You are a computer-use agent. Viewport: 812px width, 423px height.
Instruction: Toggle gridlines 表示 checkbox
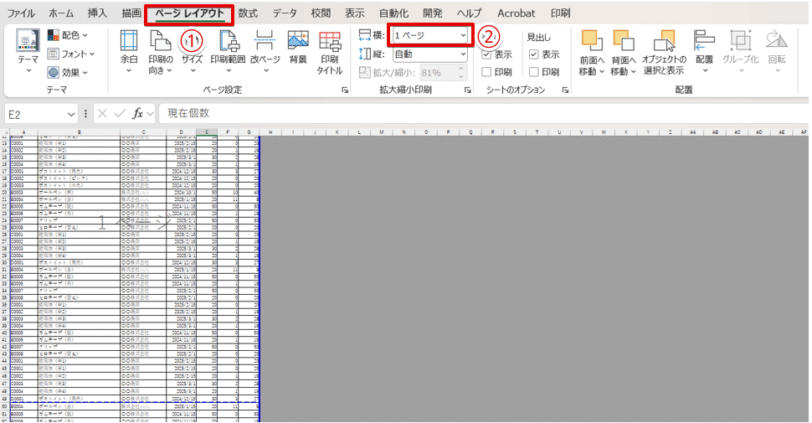click(486, 54)
